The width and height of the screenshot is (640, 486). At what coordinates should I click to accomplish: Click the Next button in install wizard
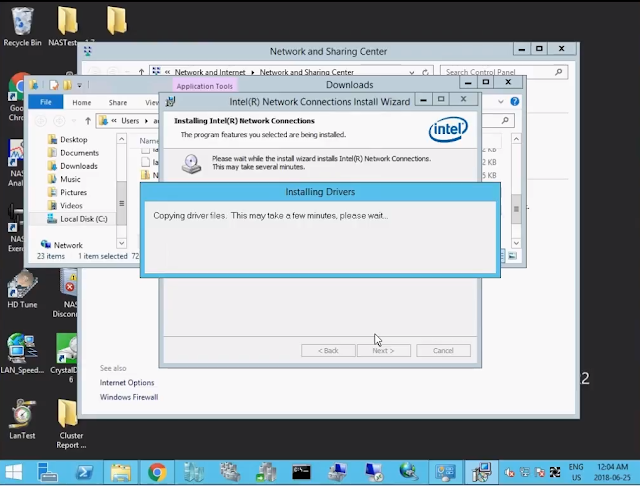click(384, 351)
